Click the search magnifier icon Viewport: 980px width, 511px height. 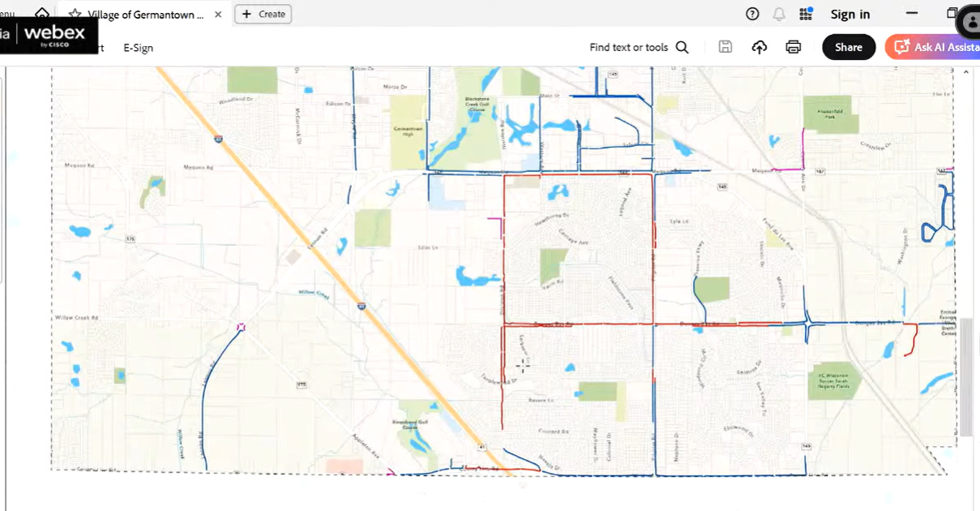683,47
